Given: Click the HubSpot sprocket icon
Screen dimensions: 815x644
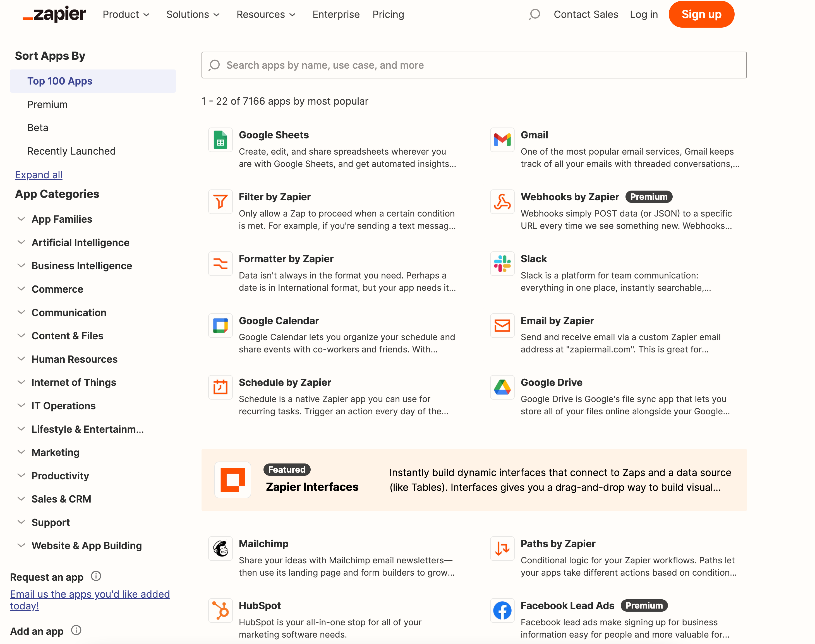Looking at the screenshot, I should (x=220, y=611).
